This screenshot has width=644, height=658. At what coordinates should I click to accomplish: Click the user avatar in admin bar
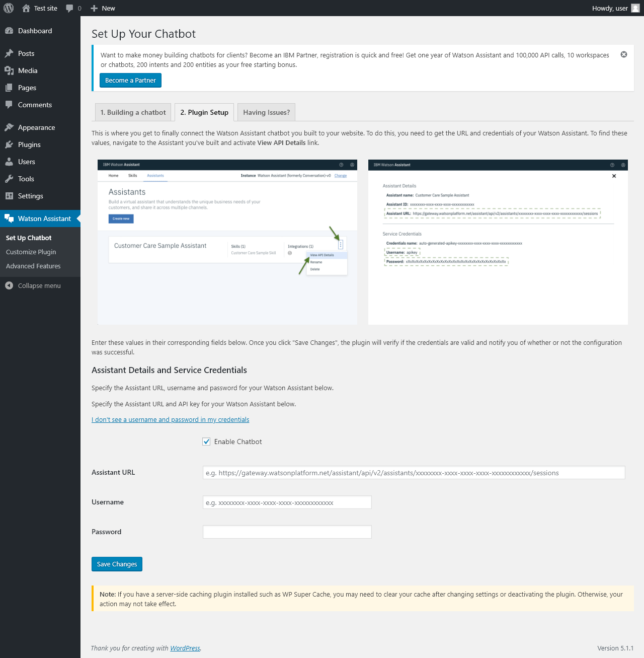(x=635, y=8)
